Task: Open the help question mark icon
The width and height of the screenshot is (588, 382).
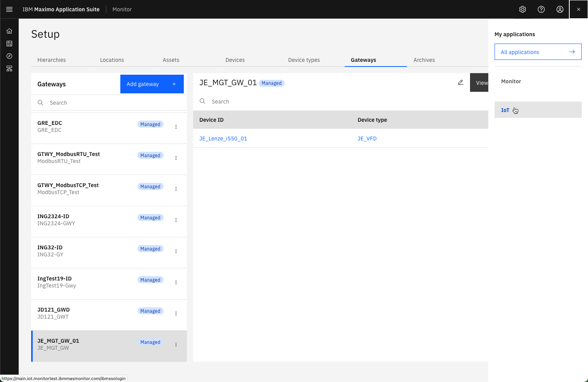Action: coord(541,9)
